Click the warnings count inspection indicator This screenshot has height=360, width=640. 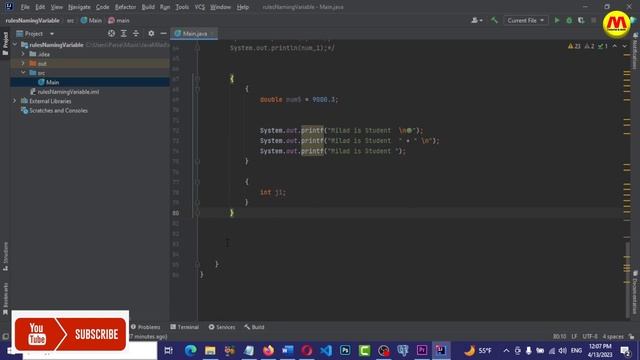pyautogui.click(x=574, y=46)
